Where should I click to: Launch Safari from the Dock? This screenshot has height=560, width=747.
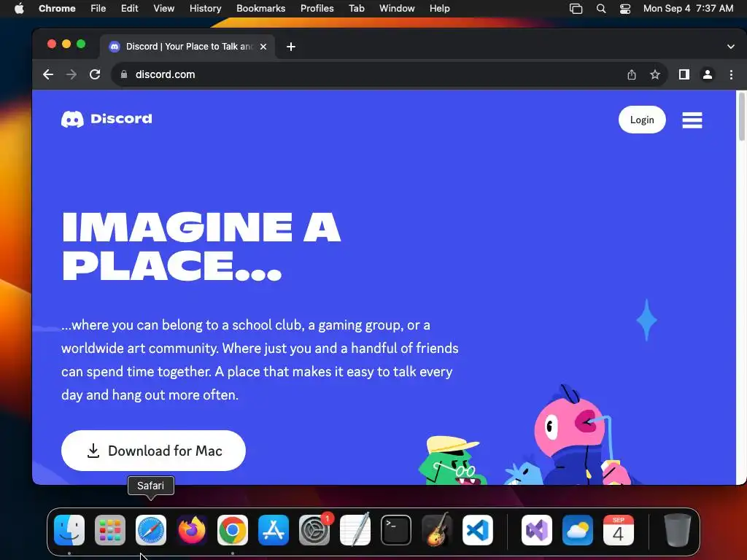[151, 530]
